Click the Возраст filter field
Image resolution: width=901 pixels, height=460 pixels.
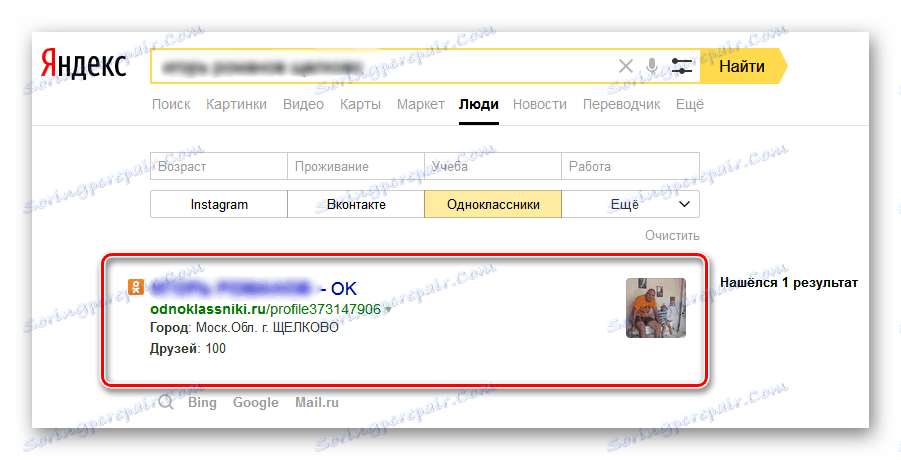pos(219,166)
